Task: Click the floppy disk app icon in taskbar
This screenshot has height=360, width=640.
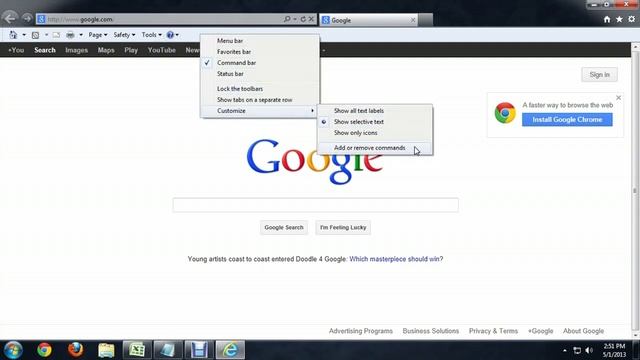Action: 199,350
